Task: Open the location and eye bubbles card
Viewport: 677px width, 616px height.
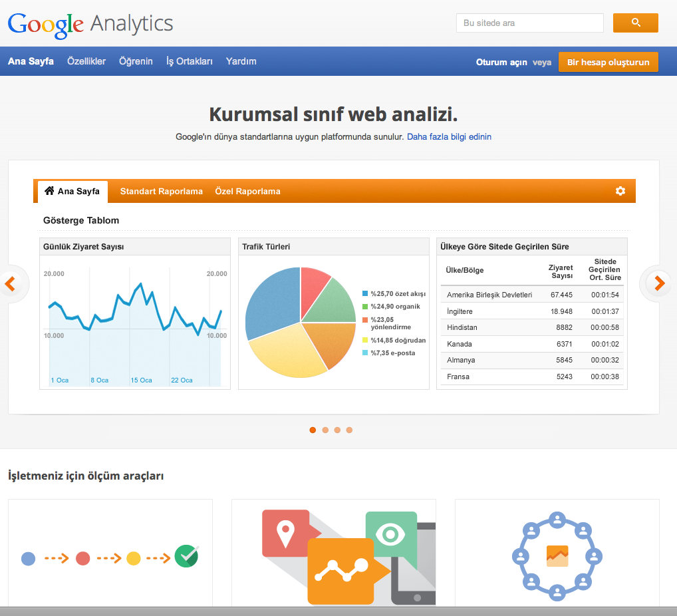Action: click(334, 553)
